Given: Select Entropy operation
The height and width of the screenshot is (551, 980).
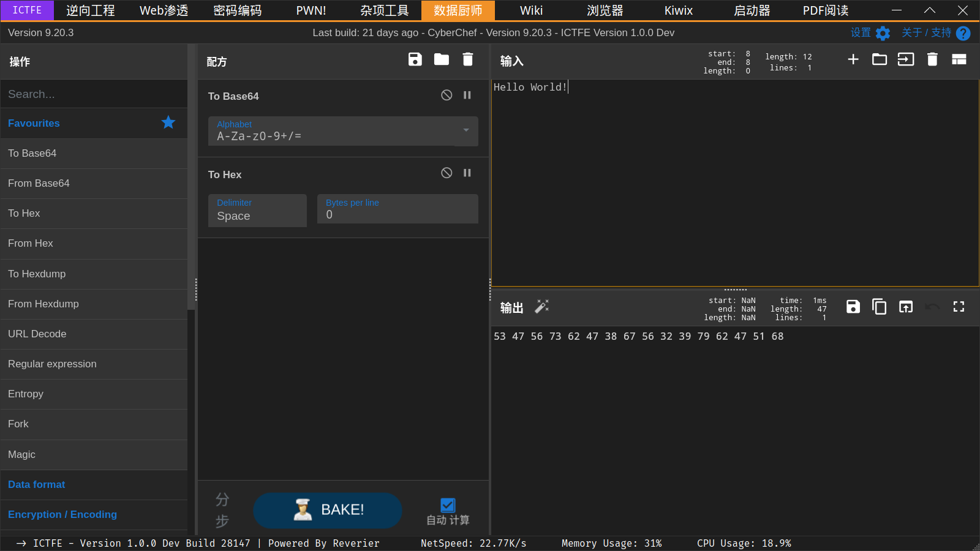Looking at the screenshot, I should [x=94, y=394].
